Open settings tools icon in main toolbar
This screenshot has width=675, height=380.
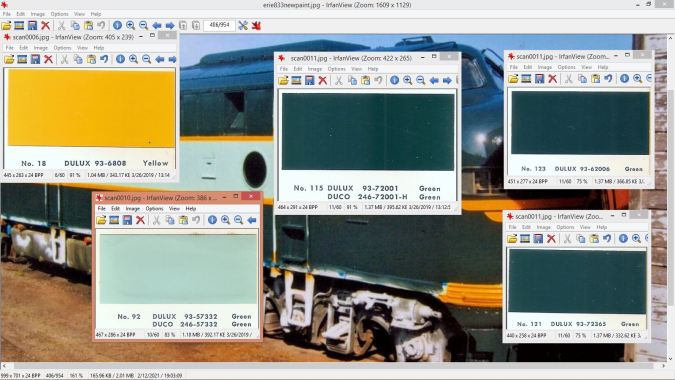coord(243,25)
